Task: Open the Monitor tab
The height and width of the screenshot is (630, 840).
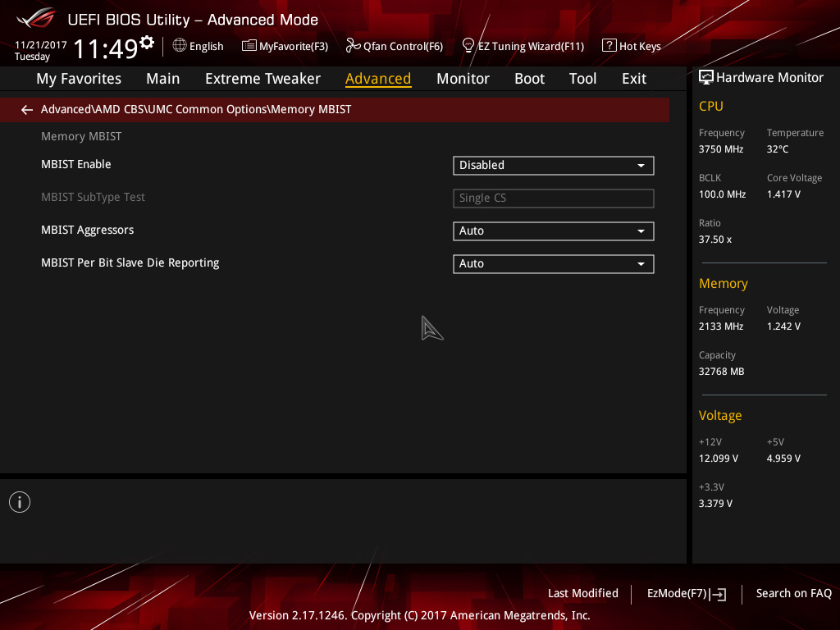Action: point(463,79)
